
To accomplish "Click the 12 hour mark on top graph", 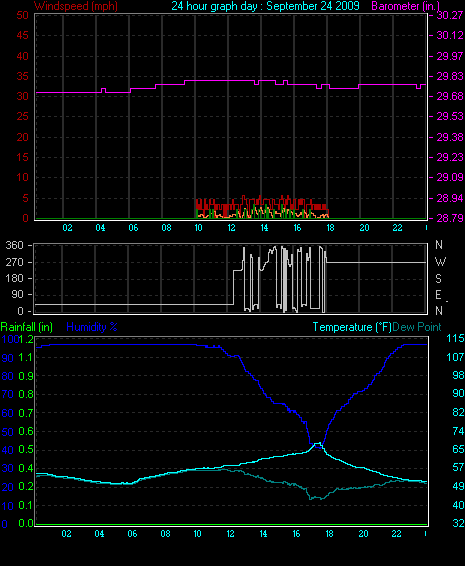I will (231, 228).
